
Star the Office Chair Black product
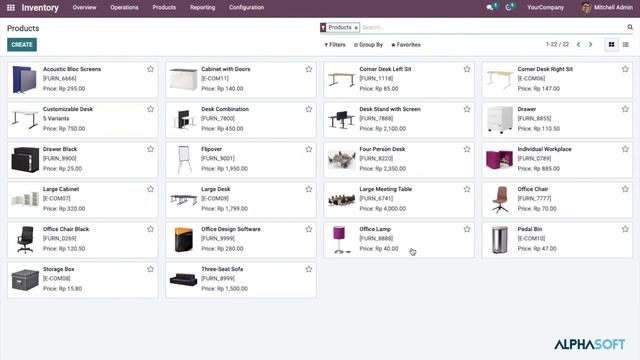151,229
